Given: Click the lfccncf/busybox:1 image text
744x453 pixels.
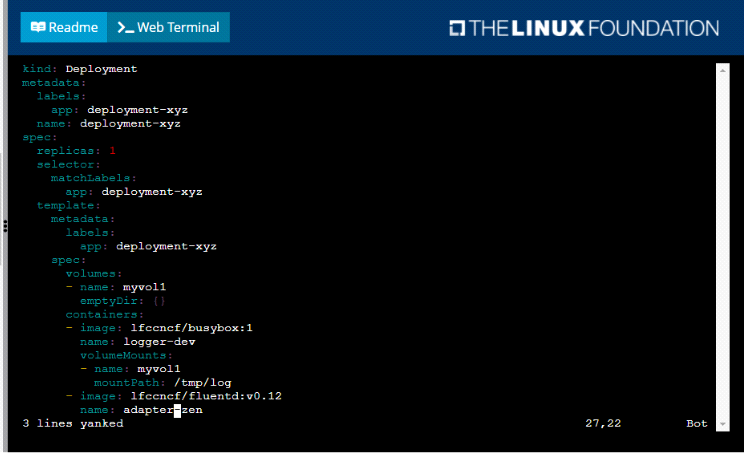Looking at the screenshot, I should coord(192,327).
